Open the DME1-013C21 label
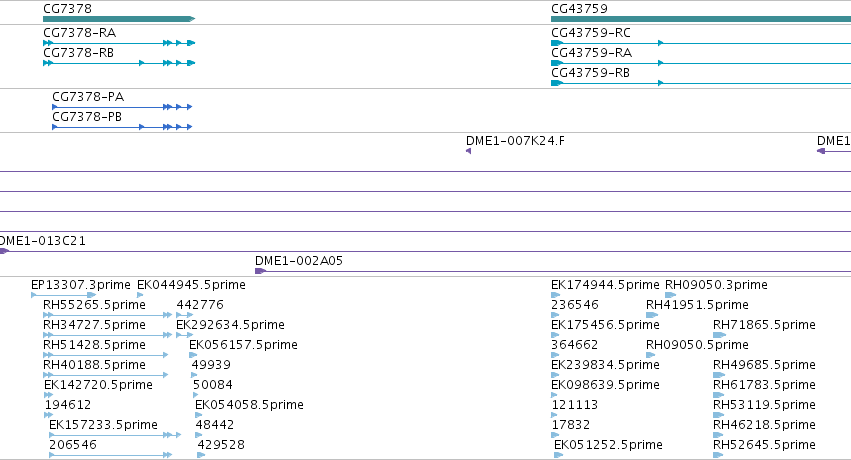 (x=42, y=241)
